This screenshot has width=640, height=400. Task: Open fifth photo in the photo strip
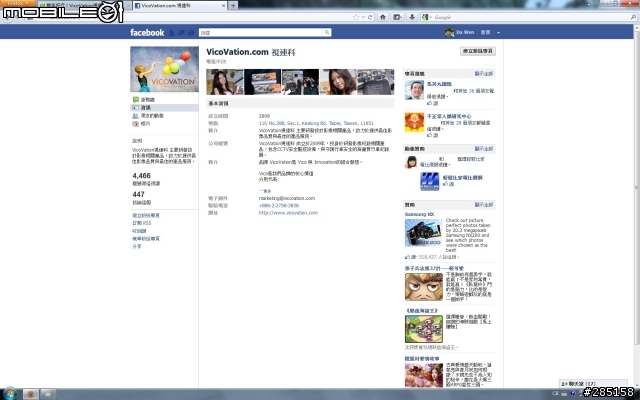click(376, 82)
